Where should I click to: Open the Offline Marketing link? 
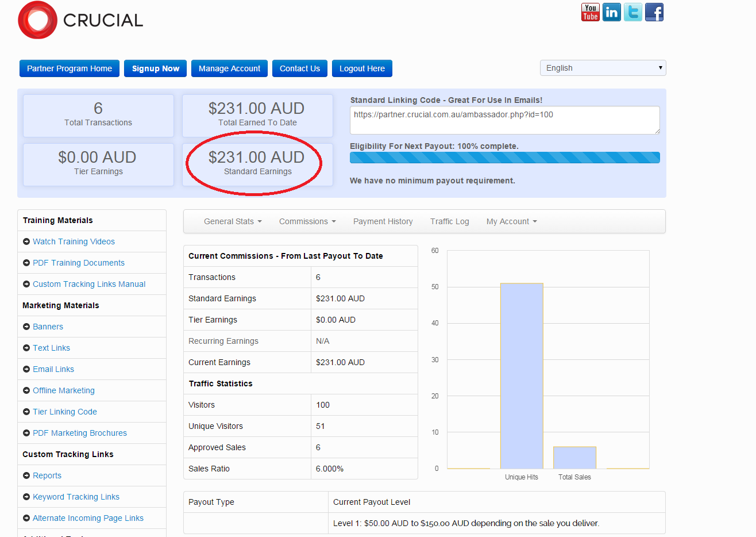tap(64, 390)
